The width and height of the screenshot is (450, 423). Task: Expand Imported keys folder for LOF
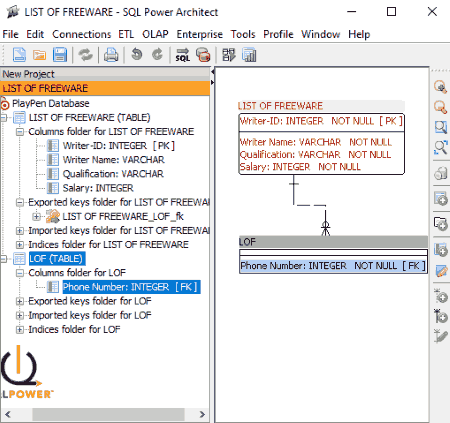click(20, 315)
